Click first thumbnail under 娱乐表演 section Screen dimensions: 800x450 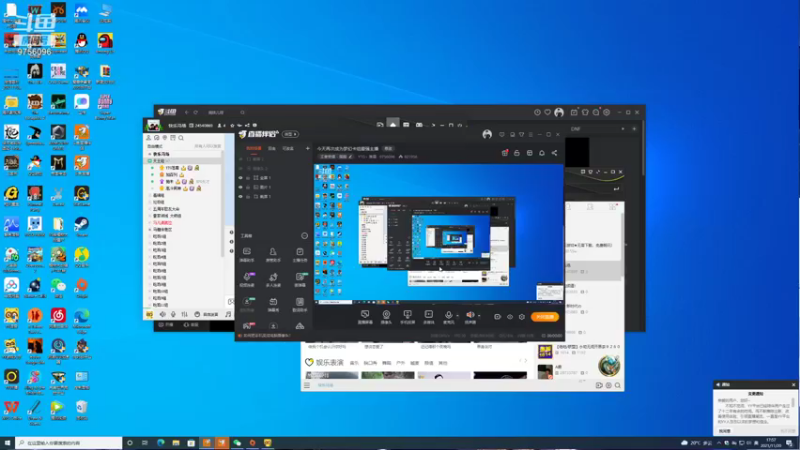[332, 376]
